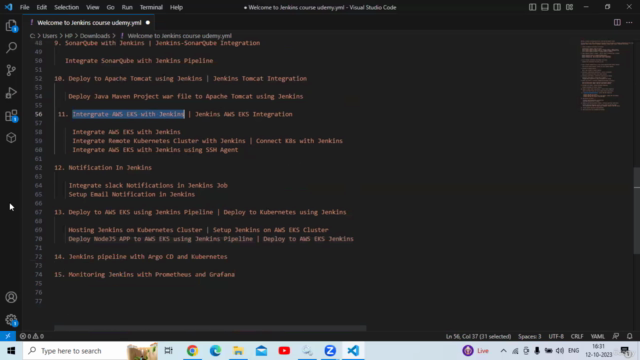
Task: Change file encoding UTF-8
Action: pyautogui.click(x=556, y=336)
